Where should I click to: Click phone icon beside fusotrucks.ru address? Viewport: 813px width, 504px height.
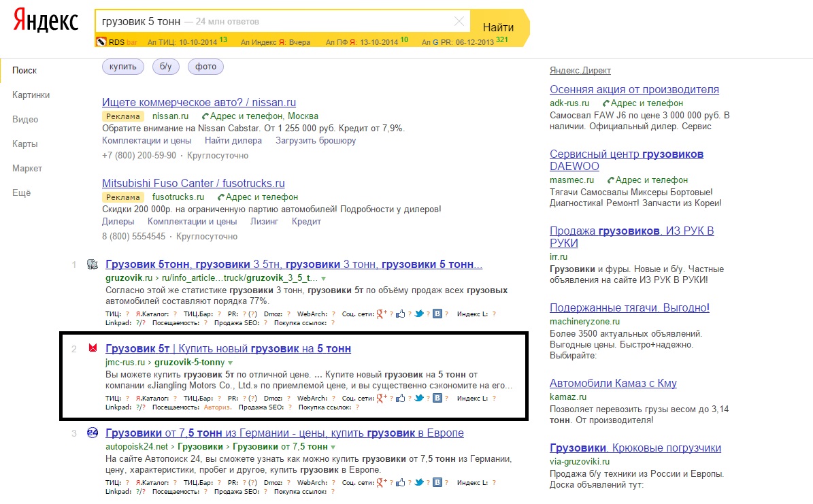coord(221,197)
